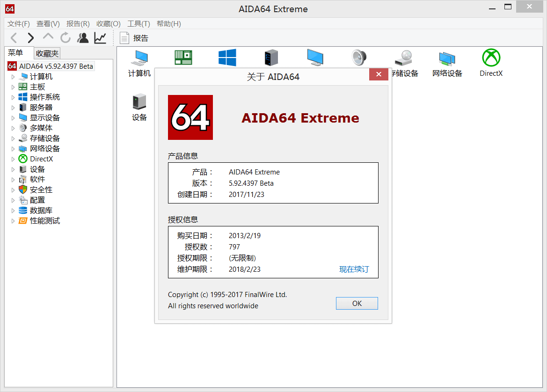Click the DirectX icon in main panel
The height and width of the screenshot is (392, 547).
(491, 58)
